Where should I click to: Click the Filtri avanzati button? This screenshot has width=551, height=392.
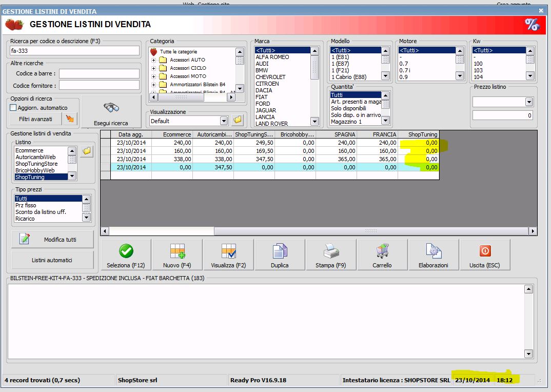pyautogui.click(x=35, y=119)
